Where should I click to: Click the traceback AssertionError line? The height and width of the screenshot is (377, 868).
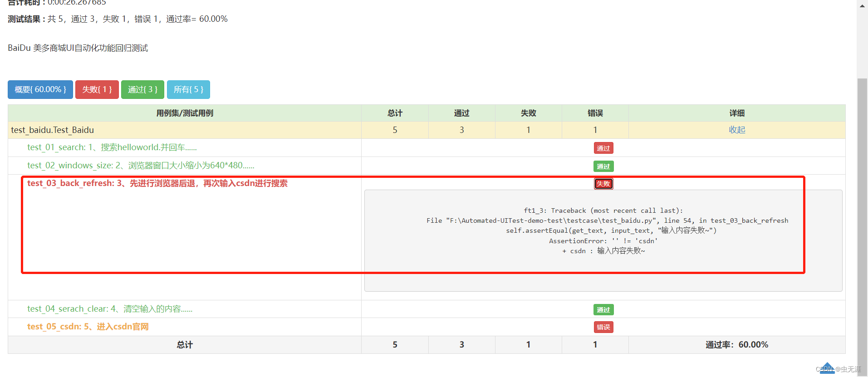coord(603,241)
